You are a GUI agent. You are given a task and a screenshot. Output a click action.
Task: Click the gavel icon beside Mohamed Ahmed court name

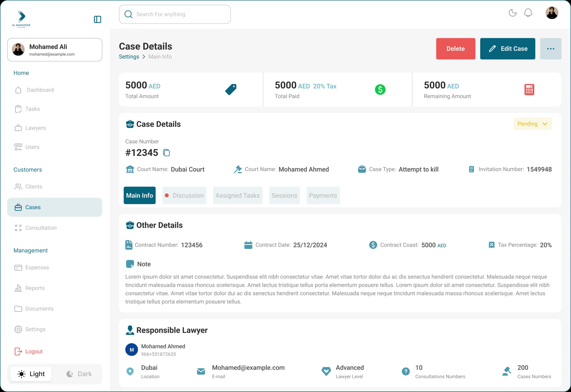pos(238,169)
